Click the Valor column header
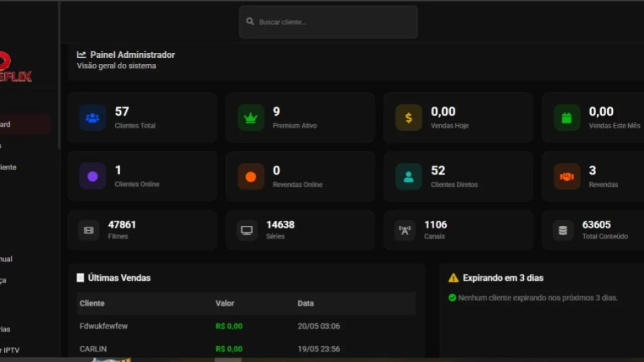The image size is (644, 362). pyautogui.click(x=225, y=303)
